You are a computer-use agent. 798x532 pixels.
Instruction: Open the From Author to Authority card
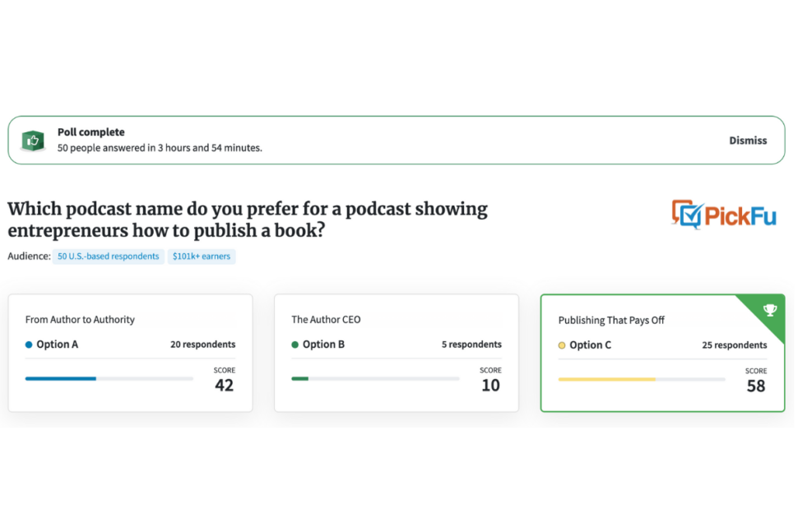coord(130,353)
